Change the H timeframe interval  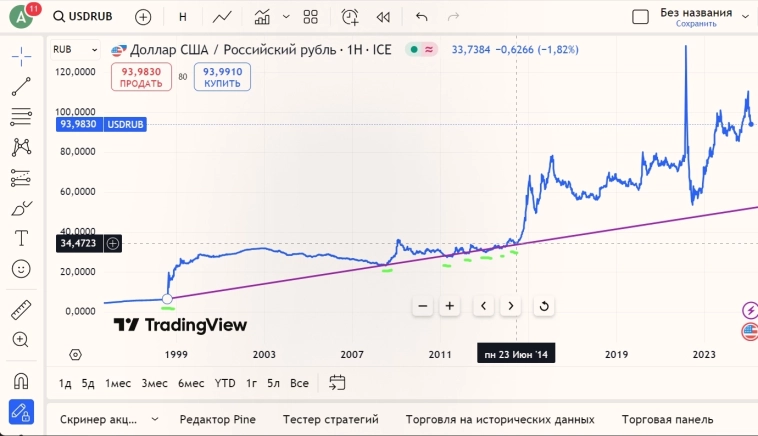click(x=183, y=17)
